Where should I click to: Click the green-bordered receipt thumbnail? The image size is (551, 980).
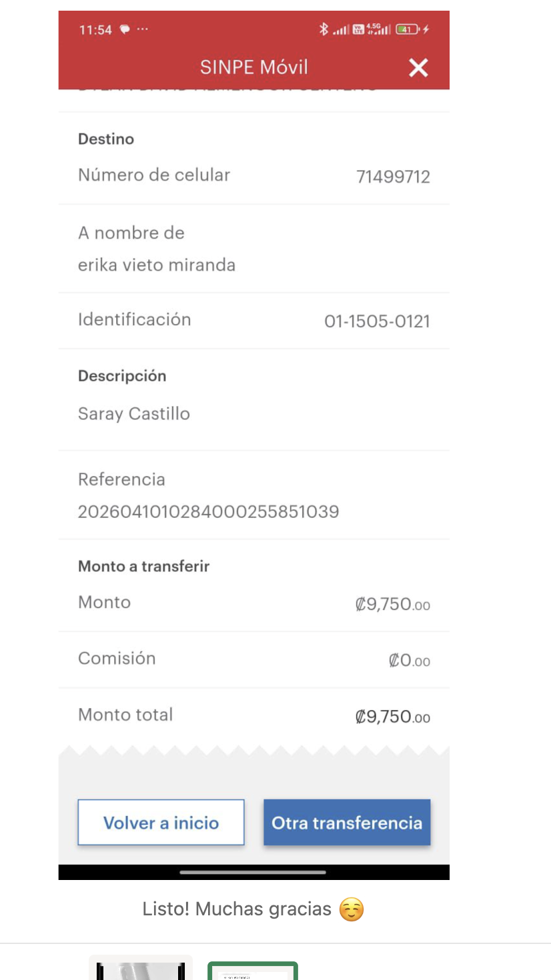(253, 970)
